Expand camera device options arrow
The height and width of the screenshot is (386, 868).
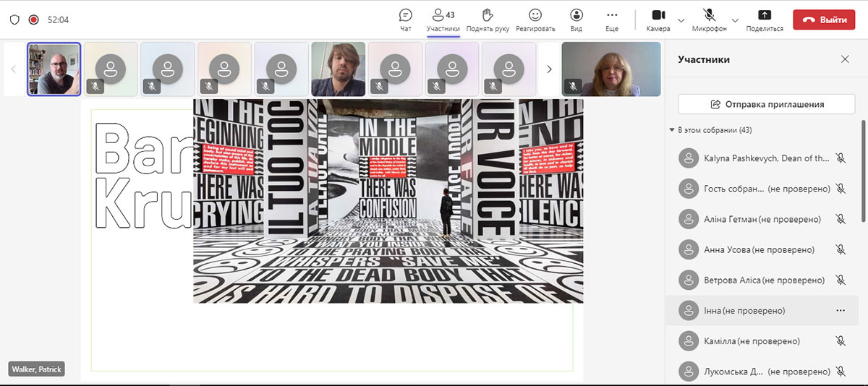point(681,20)
